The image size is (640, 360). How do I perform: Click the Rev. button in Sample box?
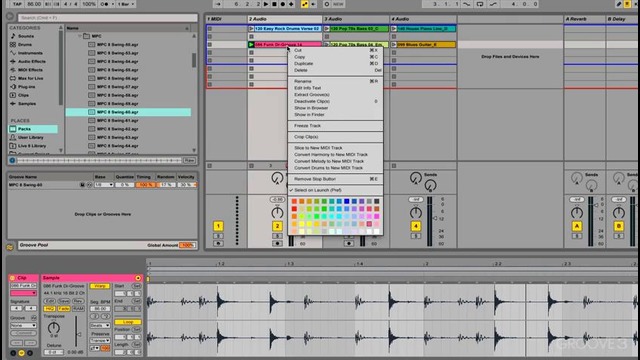78,301
